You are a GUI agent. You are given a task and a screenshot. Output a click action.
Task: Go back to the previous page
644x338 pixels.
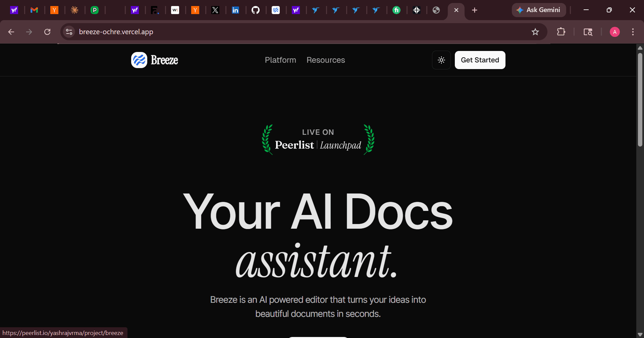[11, 32]
